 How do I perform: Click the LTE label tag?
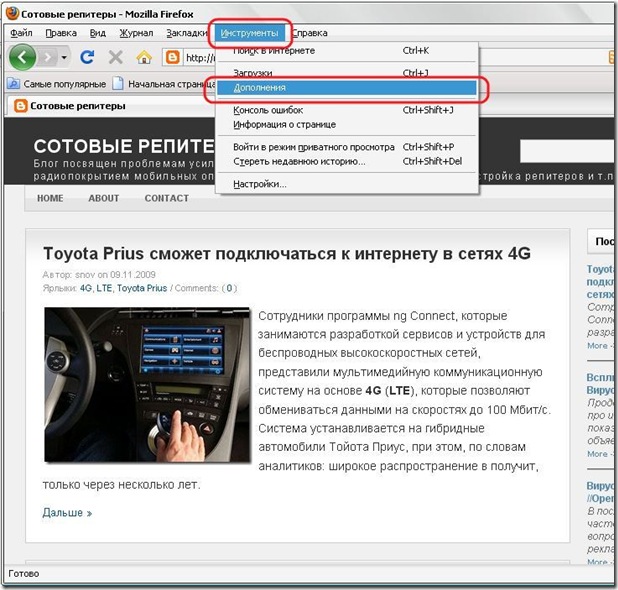click(x=104, y=288)
